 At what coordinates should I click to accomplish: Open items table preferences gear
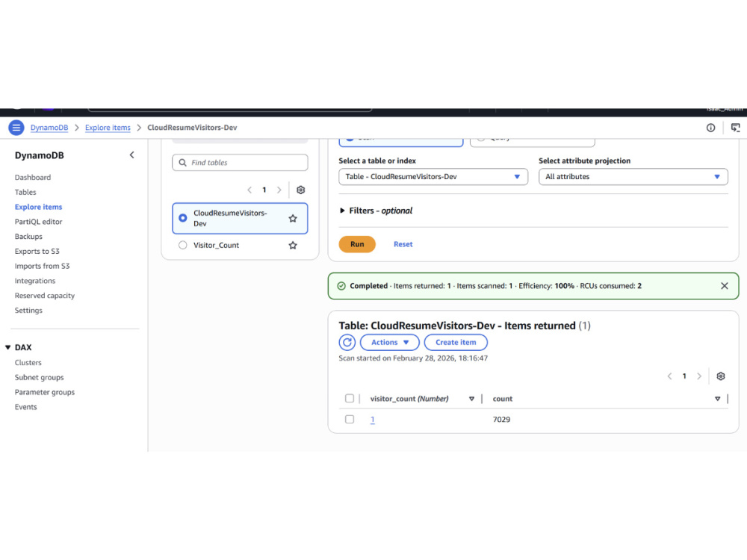[721, 376]
